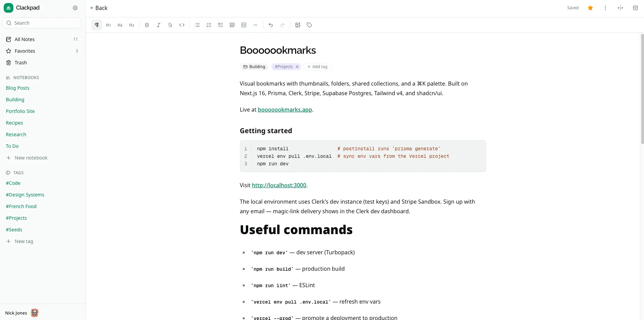The height and width of the screenshot is (320, 644).
Task: Toggle inline code formatting
Action: pyautogui.click(x=182, y=25)
